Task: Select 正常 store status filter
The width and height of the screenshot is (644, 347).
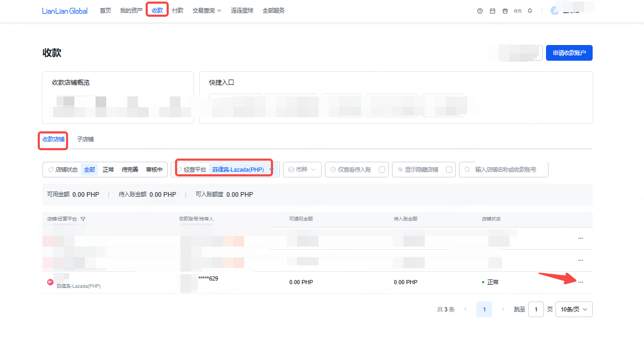Action: (108, 170)
